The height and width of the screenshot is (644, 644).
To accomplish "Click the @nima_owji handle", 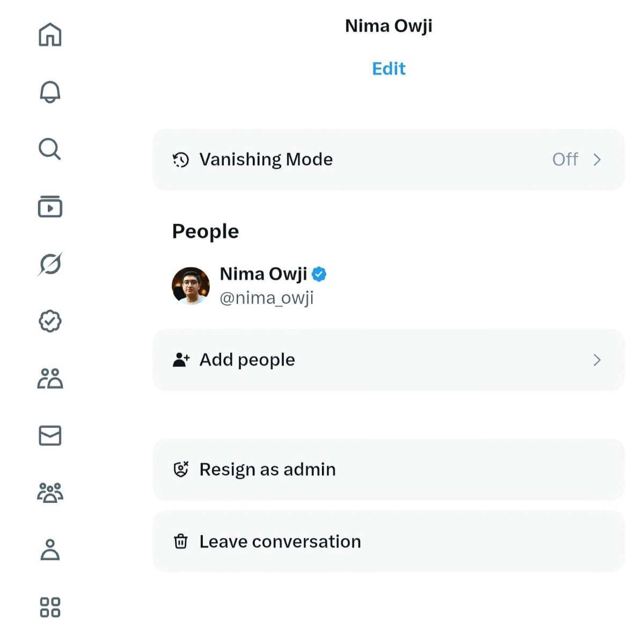I will coord(266,298).
